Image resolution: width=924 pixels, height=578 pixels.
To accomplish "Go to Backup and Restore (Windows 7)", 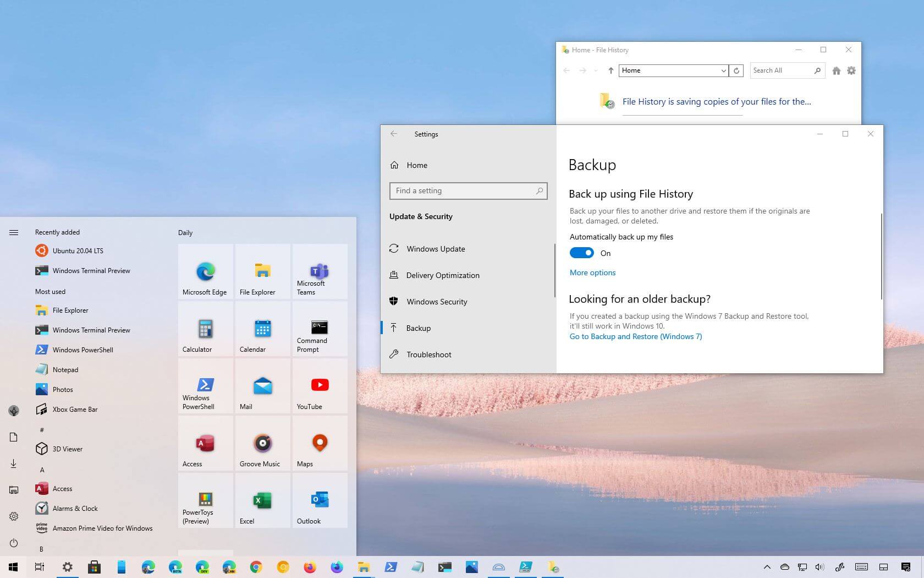I will click(636, 336).
